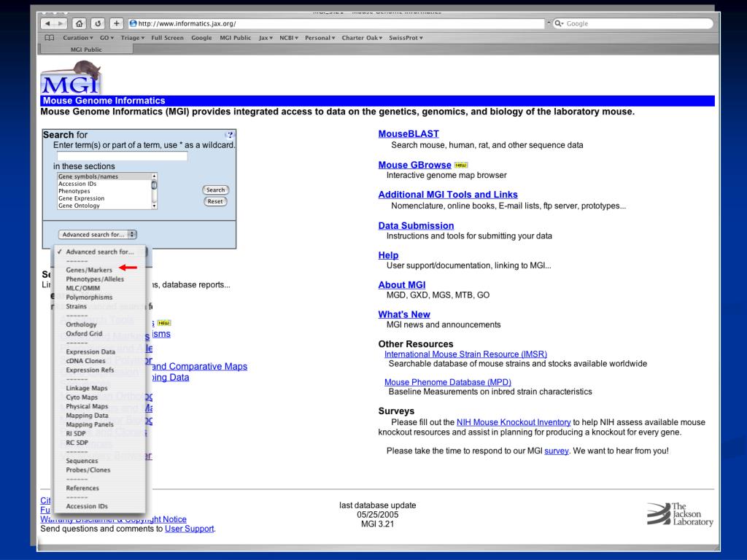Image resolution: width=747 pixels, height=560 pixels.
Task: Add a bookmark with the plus icon
Action: [x=116, y=23]
